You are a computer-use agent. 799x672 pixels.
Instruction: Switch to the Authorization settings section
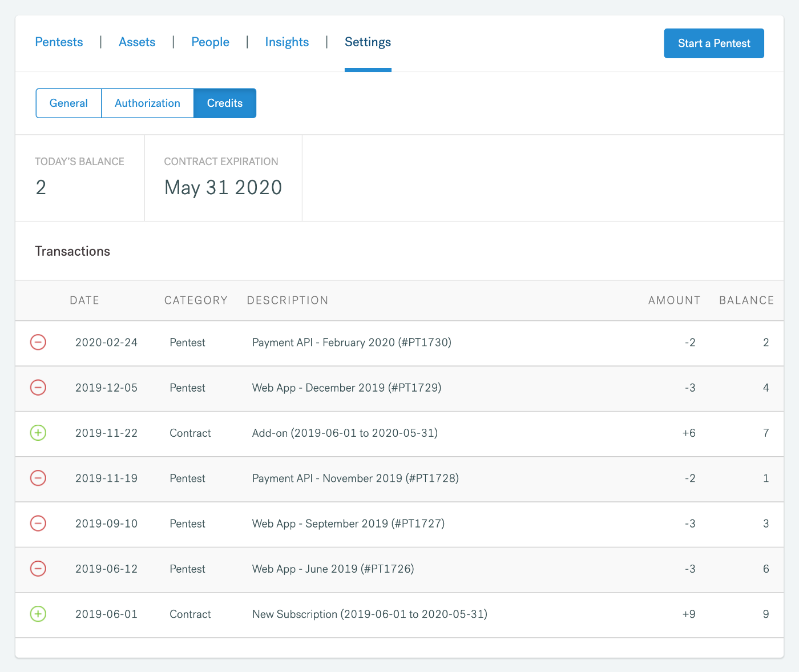[148, 103]
